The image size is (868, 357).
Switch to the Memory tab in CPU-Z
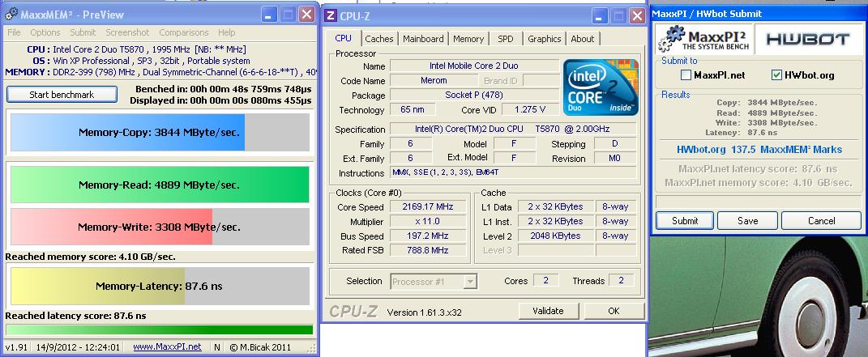pyautogui.click(x=468, y=39)
